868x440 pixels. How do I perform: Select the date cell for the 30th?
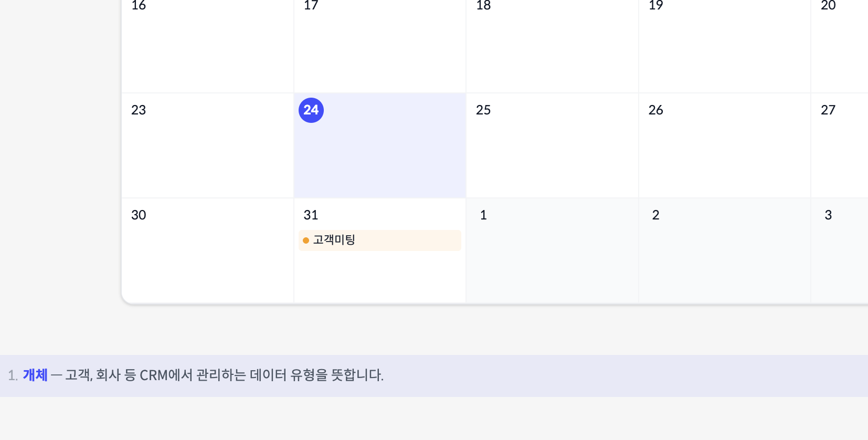[x=207, y=250]
